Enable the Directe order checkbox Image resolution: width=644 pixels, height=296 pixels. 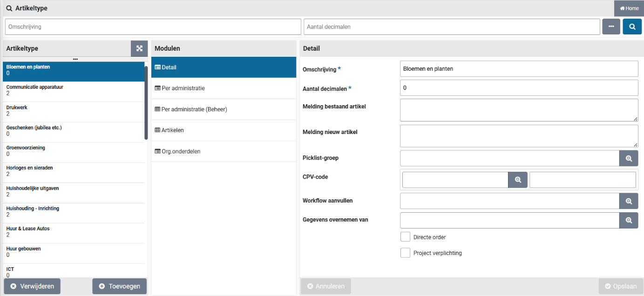[x=405, y=237]
